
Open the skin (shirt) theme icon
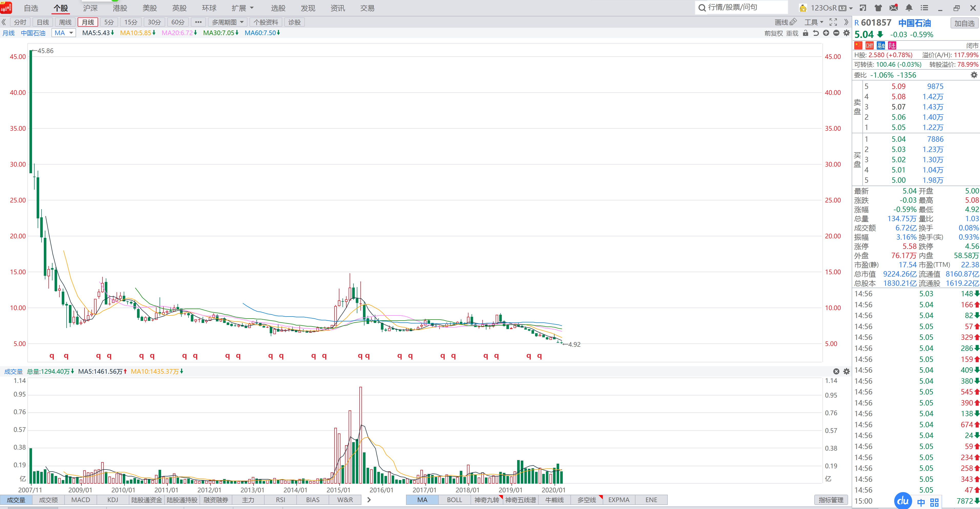click(x=878, y=8)
